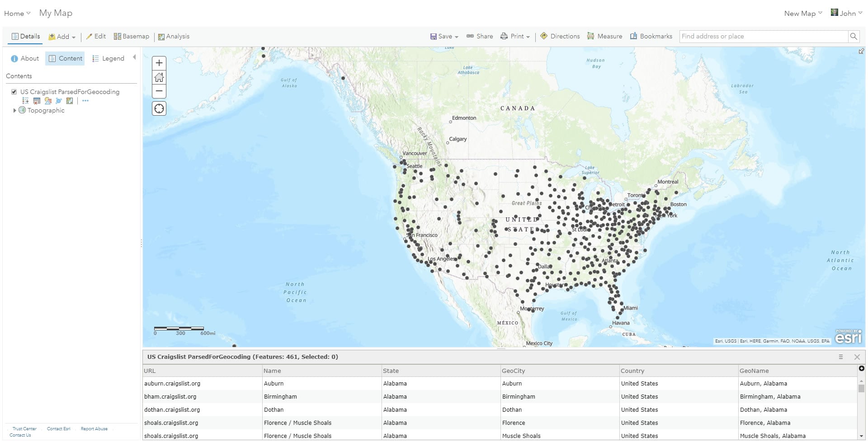Click the Topographic layer name

46,110
